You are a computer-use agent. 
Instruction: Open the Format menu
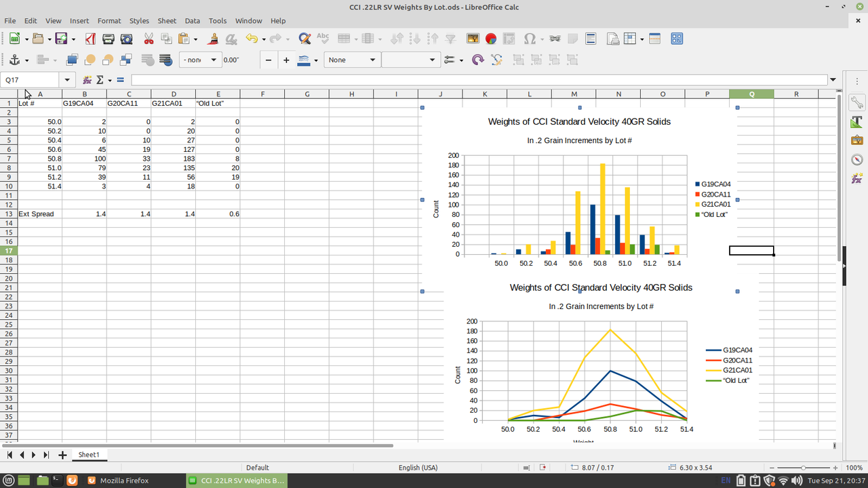click(x=109, y=21)
